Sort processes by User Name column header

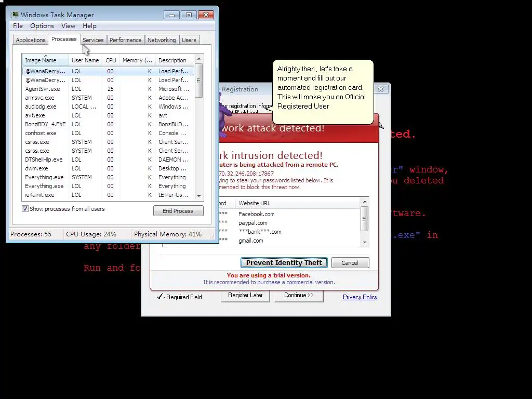[x=86, y=60]
